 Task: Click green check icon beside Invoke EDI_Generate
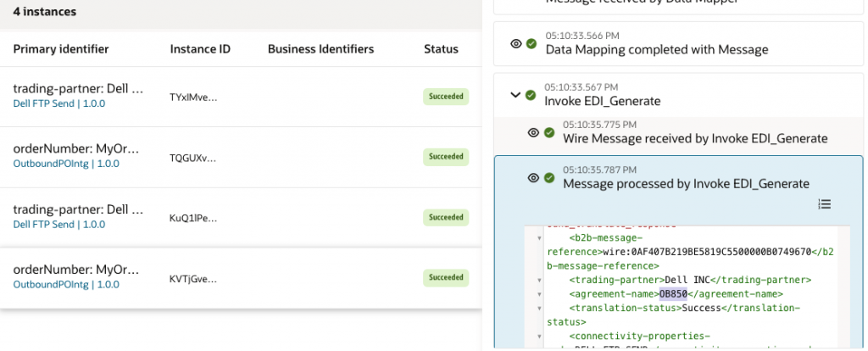pos(531,94)
